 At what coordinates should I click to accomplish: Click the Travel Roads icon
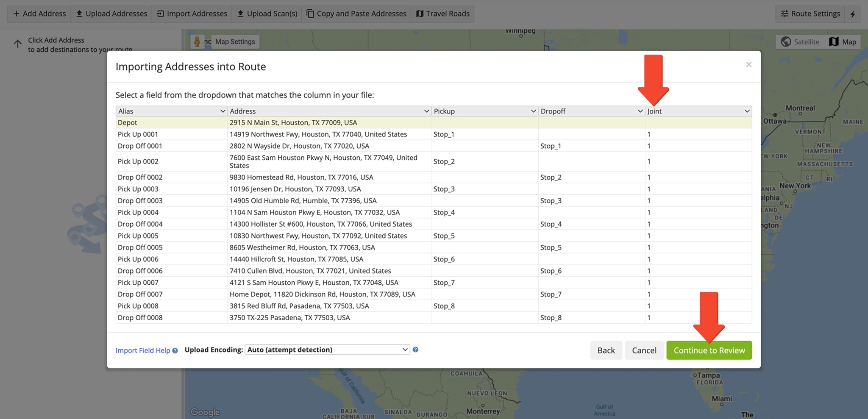tap(420, 14)
